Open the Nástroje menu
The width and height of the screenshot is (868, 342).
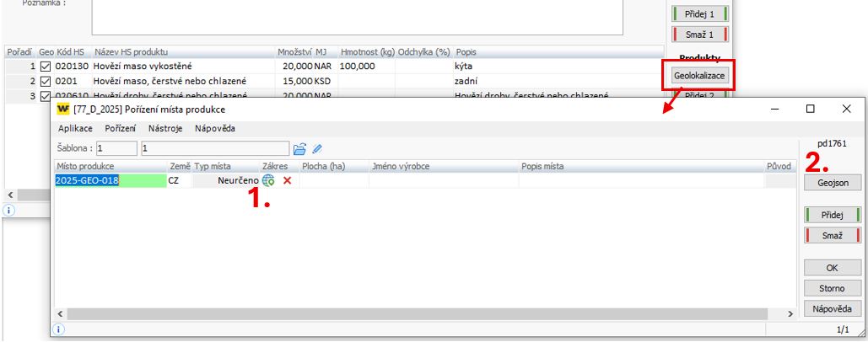point(165,128)
